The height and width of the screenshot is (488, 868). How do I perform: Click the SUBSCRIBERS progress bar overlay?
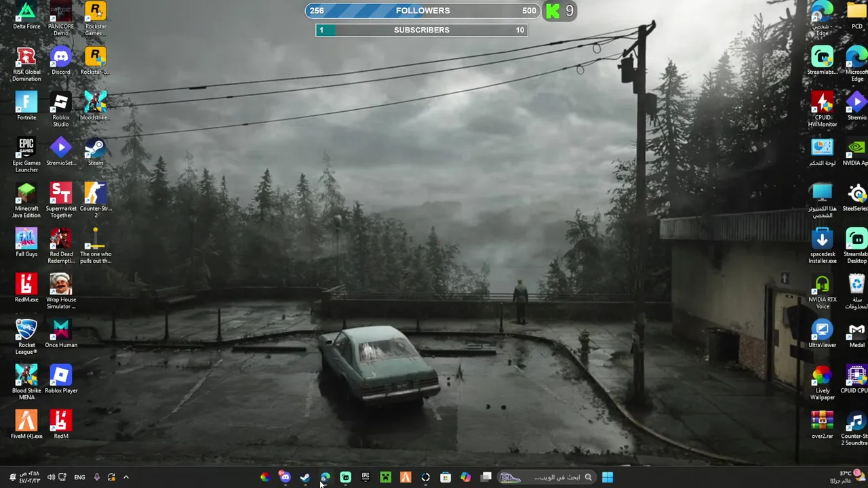tap(421, 30)
